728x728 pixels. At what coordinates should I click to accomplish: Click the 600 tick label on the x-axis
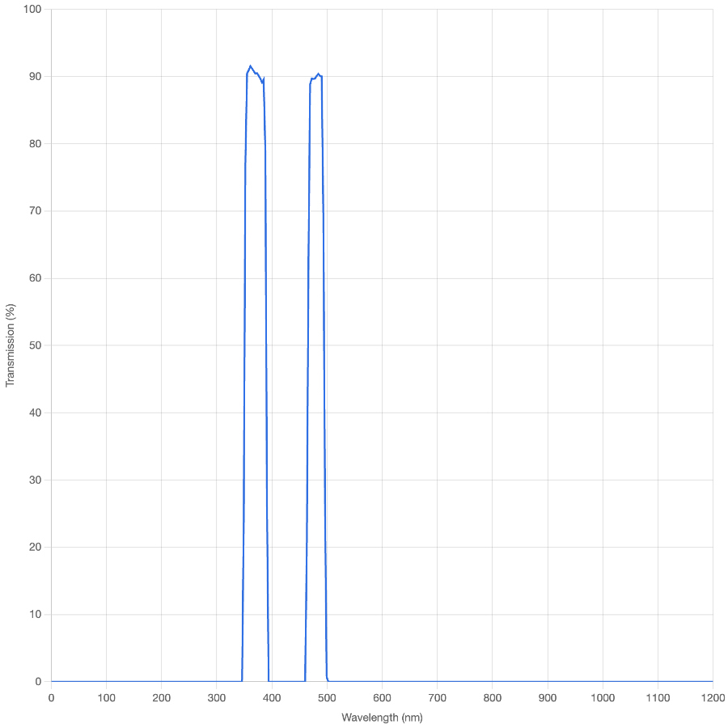point(382,696)
